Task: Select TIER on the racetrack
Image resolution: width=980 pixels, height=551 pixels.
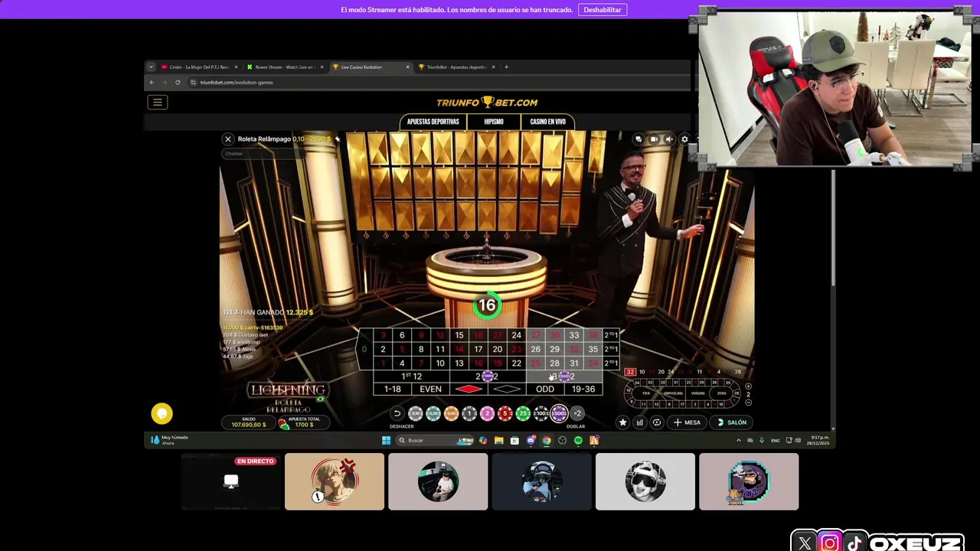Action: click(x=646, y=393)
